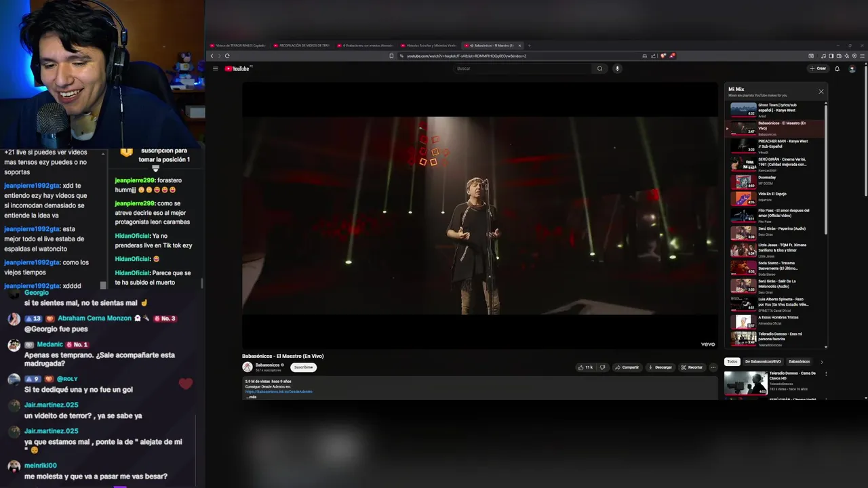Image resolution: width=868 pixels, height=488 pixels.
Task: Open the YouTube hamburger guide menu
Action: [215, 68]
